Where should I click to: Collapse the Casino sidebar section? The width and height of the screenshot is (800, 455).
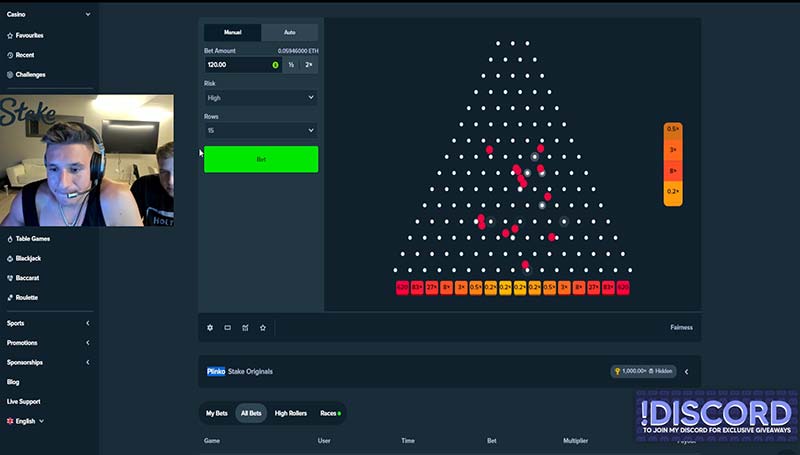(88, 14)
